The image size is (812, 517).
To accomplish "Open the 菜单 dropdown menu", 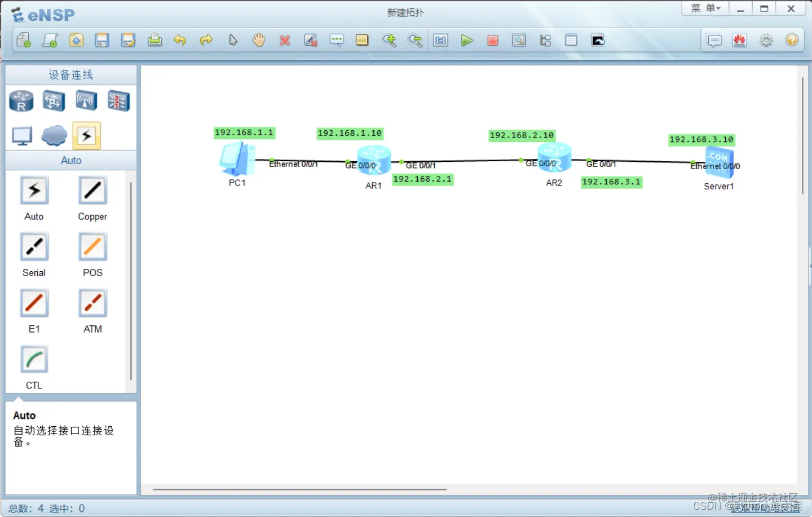I will click(x=705, y=8).
